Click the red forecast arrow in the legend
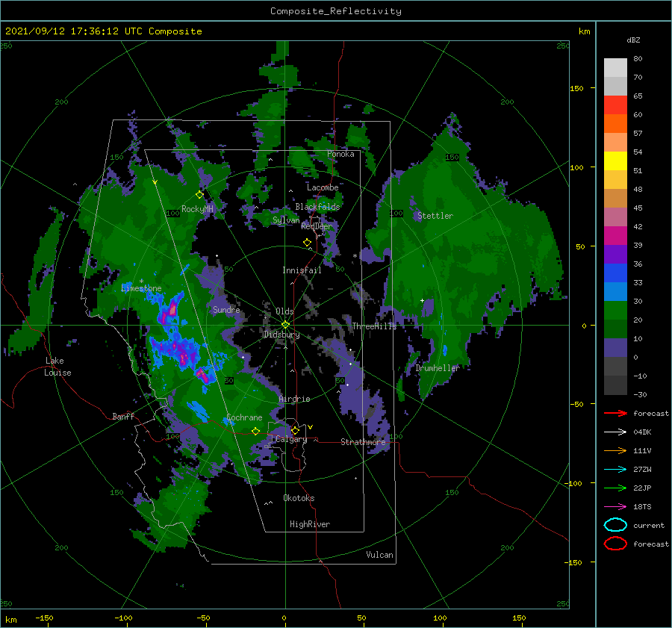The height and width of the screenshot is (628, 672). [615, 413]
